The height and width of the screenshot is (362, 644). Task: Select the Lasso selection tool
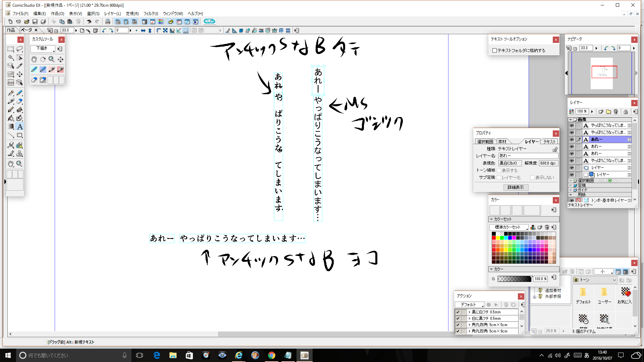pos(19,49)
